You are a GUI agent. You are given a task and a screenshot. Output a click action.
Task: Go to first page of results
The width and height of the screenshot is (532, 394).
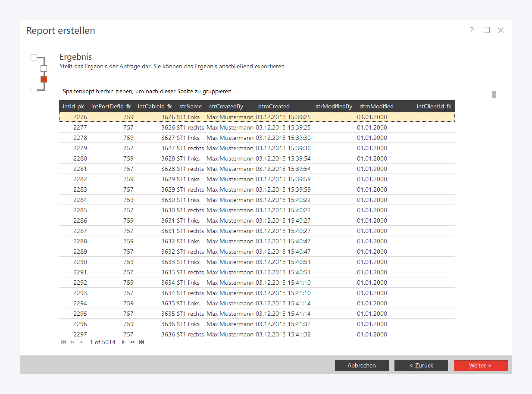[x=63, y=342]
